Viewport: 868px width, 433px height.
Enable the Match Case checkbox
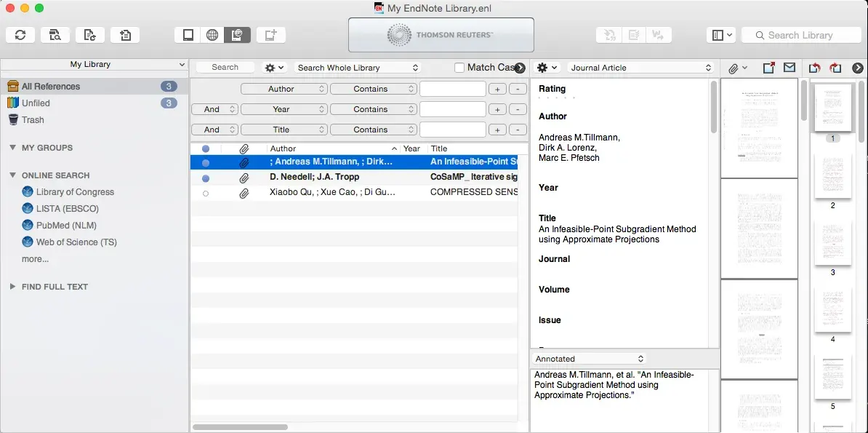459,68
